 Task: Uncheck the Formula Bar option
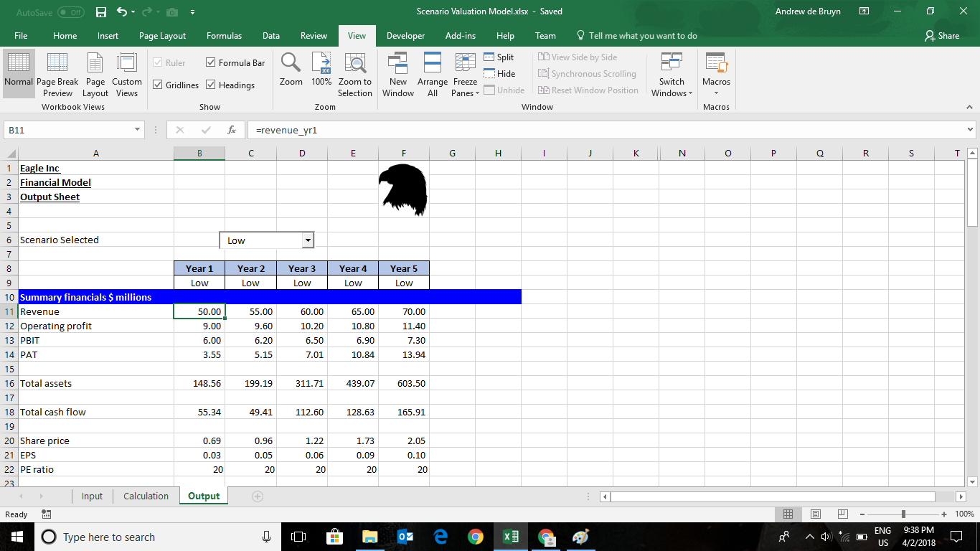[x=210, y=62]
